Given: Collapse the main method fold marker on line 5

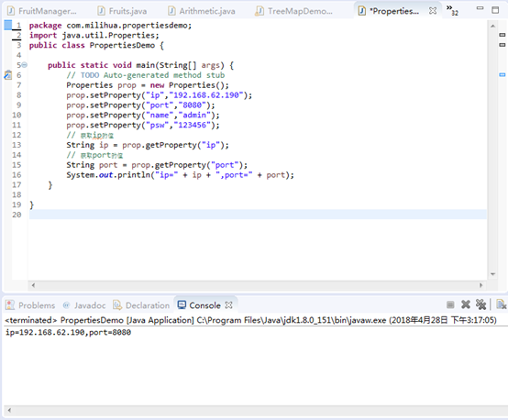Looking at the screenshot, I should click(x=24, y=65).
